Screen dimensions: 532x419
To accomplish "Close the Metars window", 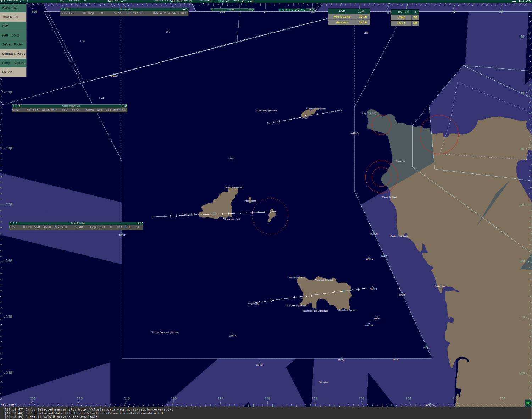I will (x=253, y=10).
